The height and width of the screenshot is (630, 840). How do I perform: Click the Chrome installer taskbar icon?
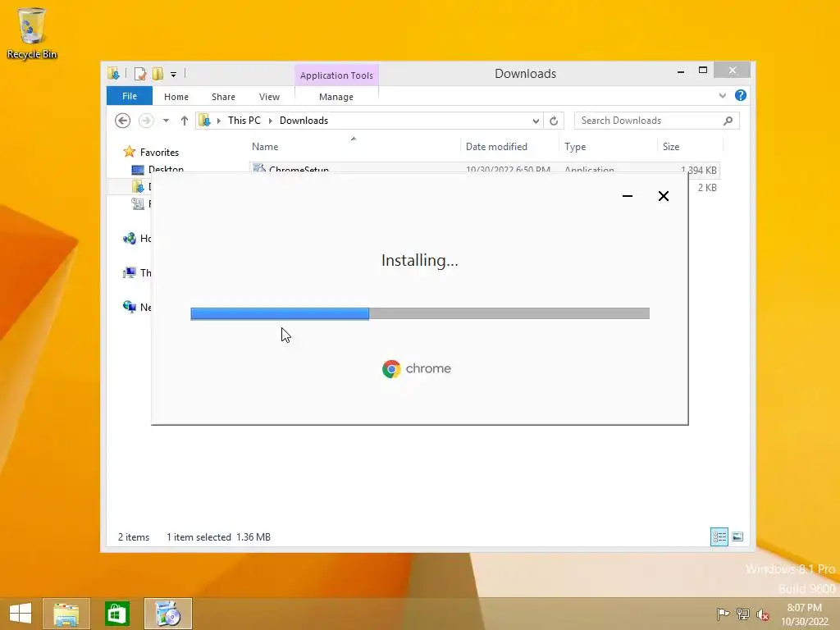[167, 614]
